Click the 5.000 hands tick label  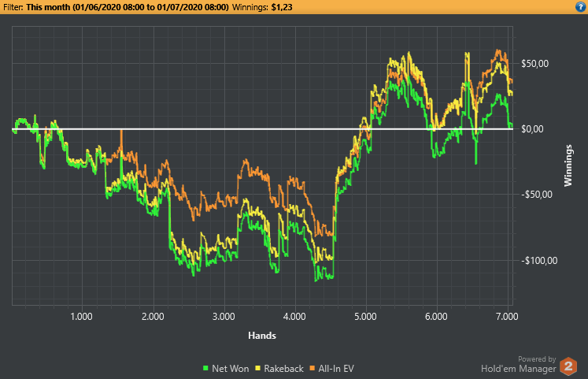pos(365,317)
